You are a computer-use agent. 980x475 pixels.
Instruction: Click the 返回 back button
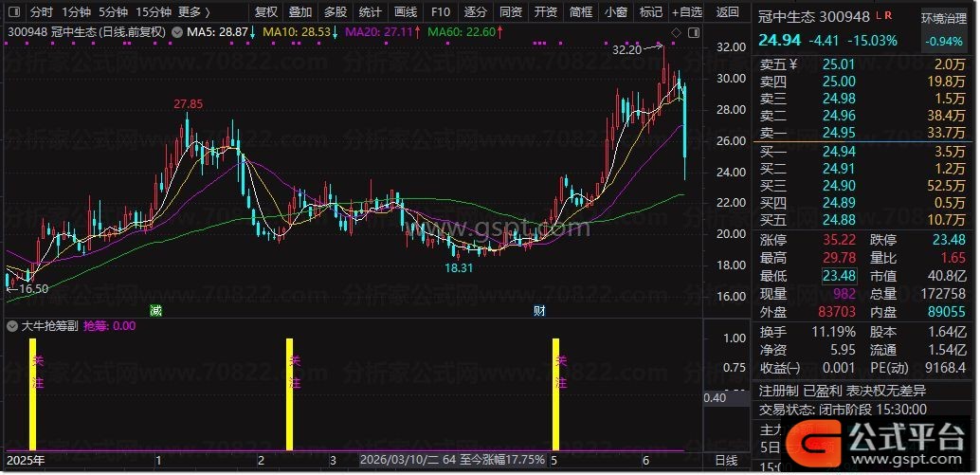tap(727, 11)
